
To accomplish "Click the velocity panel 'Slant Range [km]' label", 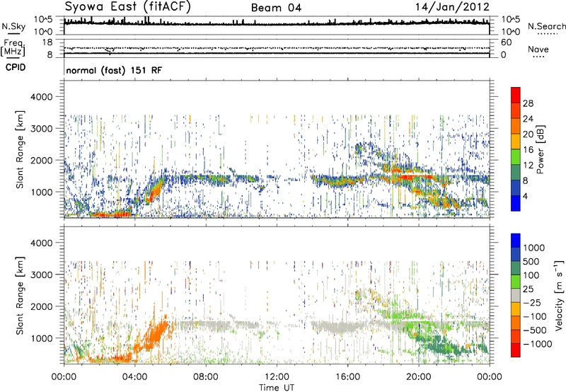I will tap(20, 296).
